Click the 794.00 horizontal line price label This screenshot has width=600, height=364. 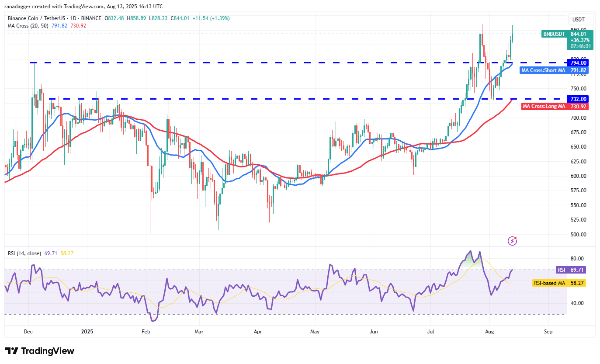click(578, 63)
